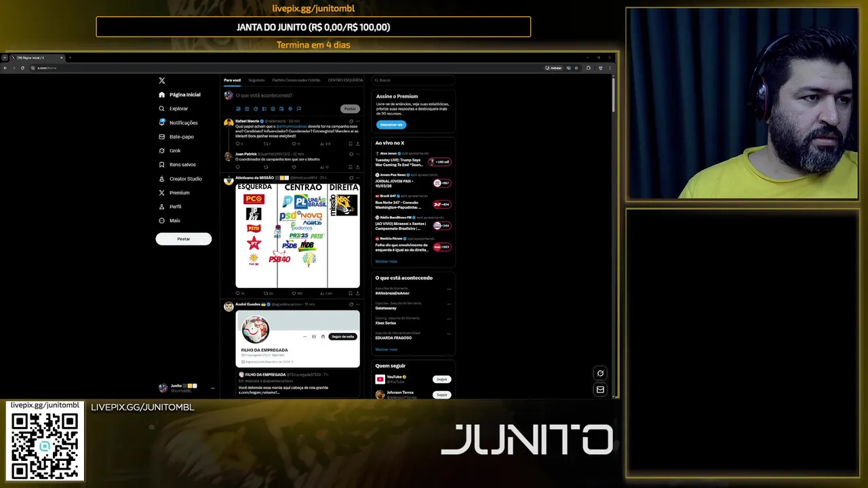
Task: Open Partido Conservador Cristão tab
Action: (x=296, y=80)
